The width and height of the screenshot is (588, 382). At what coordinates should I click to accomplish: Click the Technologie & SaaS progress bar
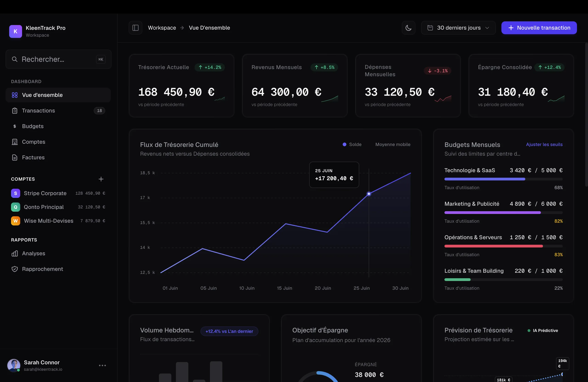coord(503,179)
